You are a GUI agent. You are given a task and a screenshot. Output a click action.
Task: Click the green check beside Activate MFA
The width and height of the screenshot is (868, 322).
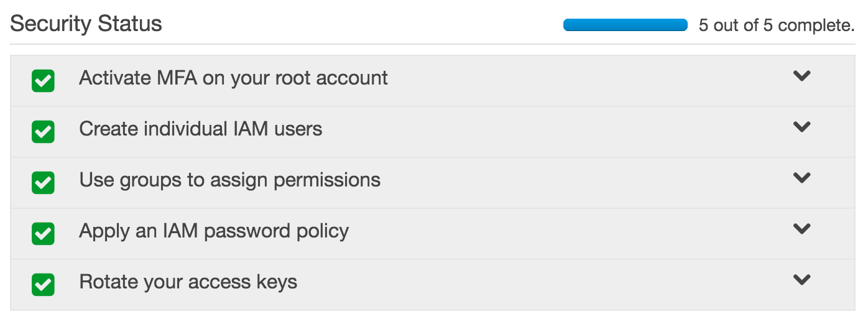tap(43, 81)
